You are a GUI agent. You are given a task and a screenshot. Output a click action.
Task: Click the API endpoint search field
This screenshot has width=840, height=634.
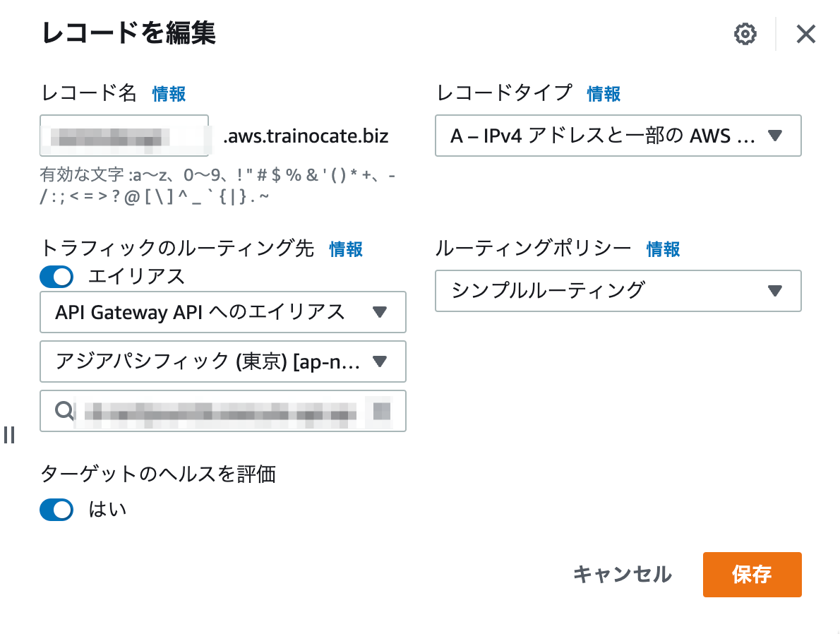(x=223, y=411)
